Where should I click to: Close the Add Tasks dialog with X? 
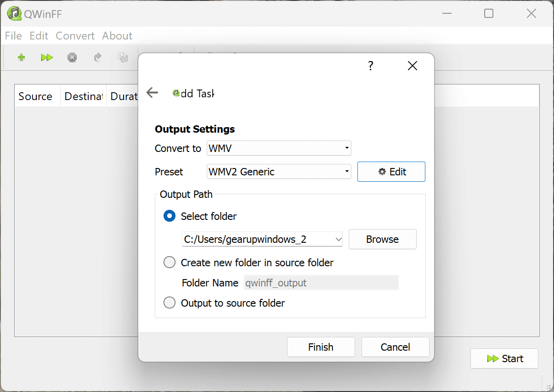click(x=413, y=66)
